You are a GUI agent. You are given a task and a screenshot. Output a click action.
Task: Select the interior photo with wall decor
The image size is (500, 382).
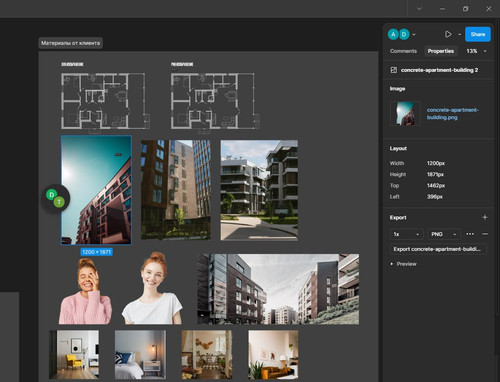[x=207, y=355]
